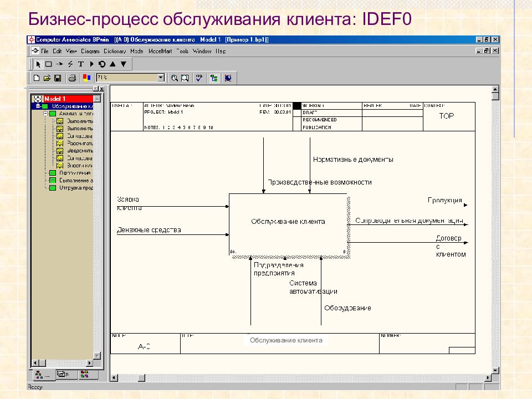Click the document control icon left of File
Screen dimensions: 532x399
(x=35, y=51)
